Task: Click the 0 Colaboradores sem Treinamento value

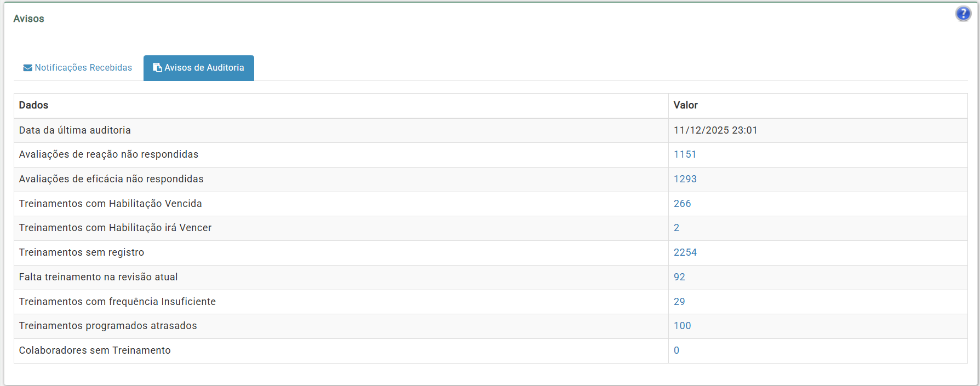Action: click(677, 350)
